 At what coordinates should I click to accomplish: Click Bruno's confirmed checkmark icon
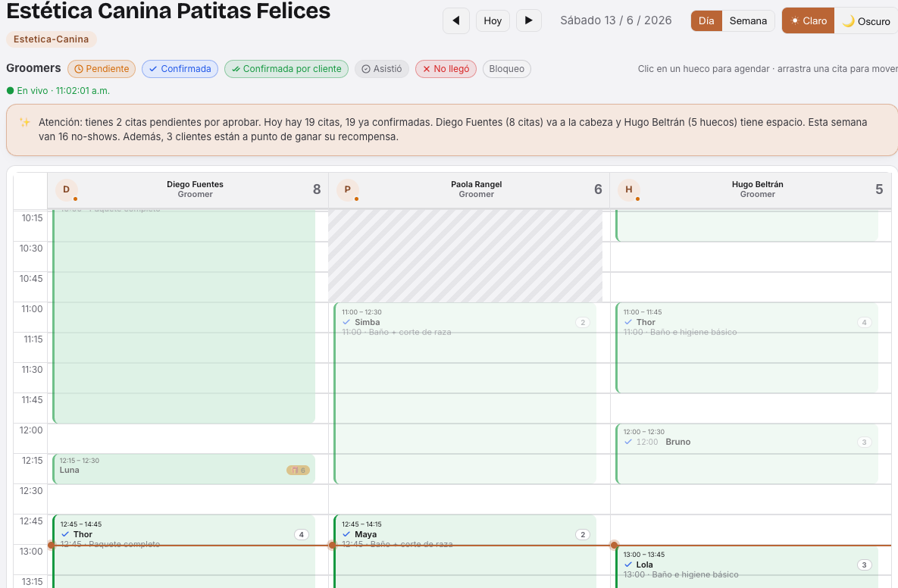[x=627, y=442]
